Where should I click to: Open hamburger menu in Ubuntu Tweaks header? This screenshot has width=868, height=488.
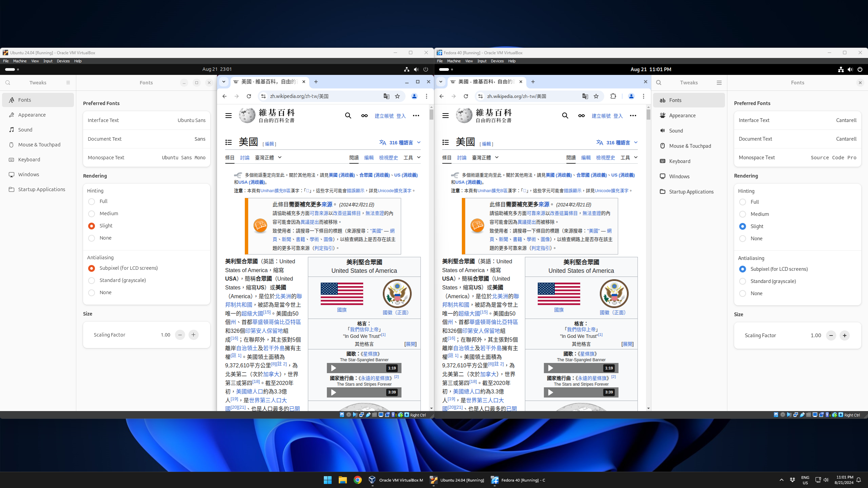tap(68, 83)
